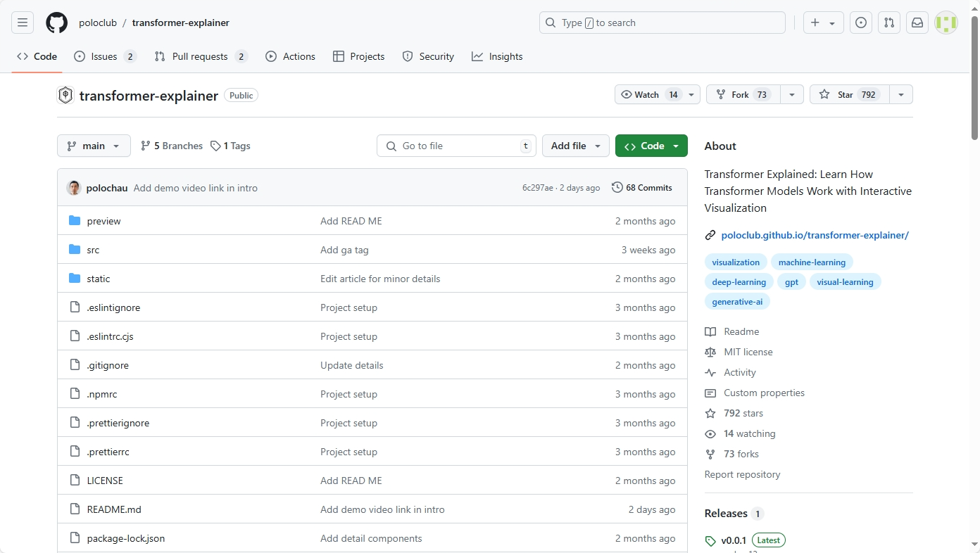View the 73 forks link in sidebar
The image size is (980, 553).
coord(732,454)
